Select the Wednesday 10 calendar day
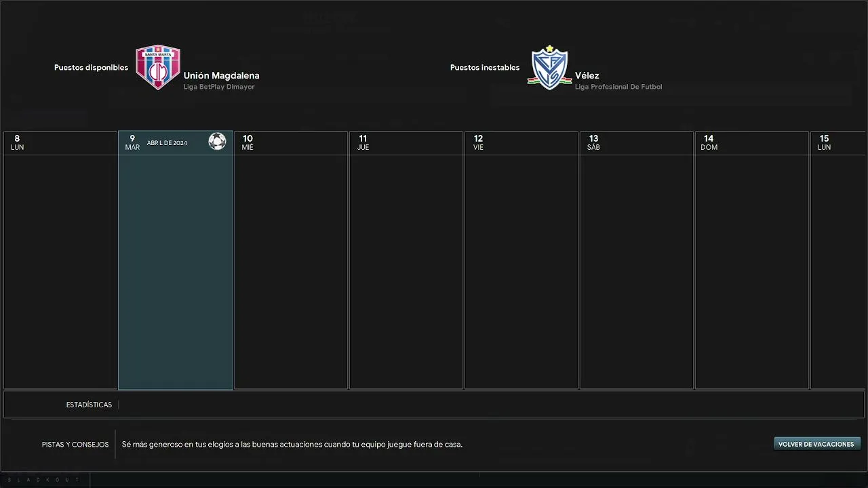Viewport: 868px width, 488px height. [291, 260]
